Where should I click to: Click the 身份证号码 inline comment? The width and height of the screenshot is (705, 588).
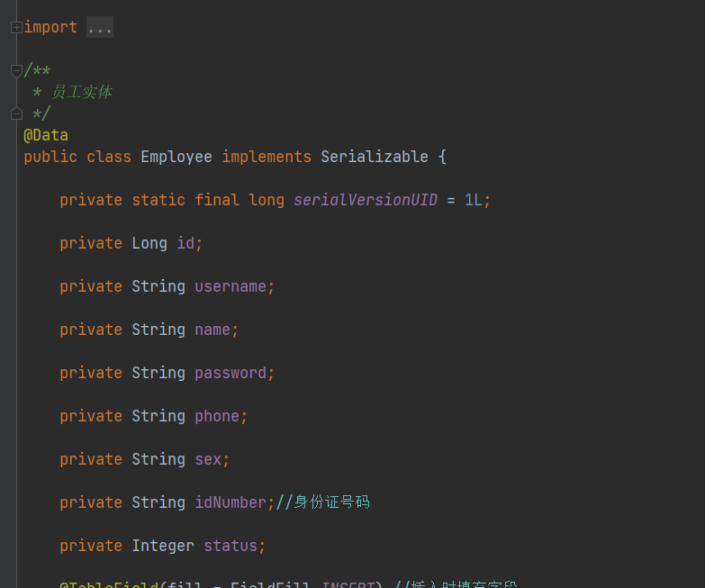tap(331, 502)
